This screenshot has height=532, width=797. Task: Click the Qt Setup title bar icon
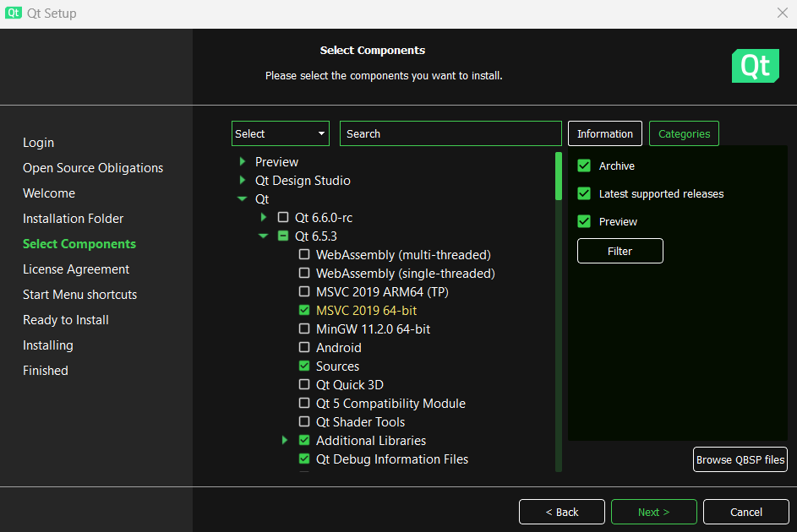tap(14, 14)
